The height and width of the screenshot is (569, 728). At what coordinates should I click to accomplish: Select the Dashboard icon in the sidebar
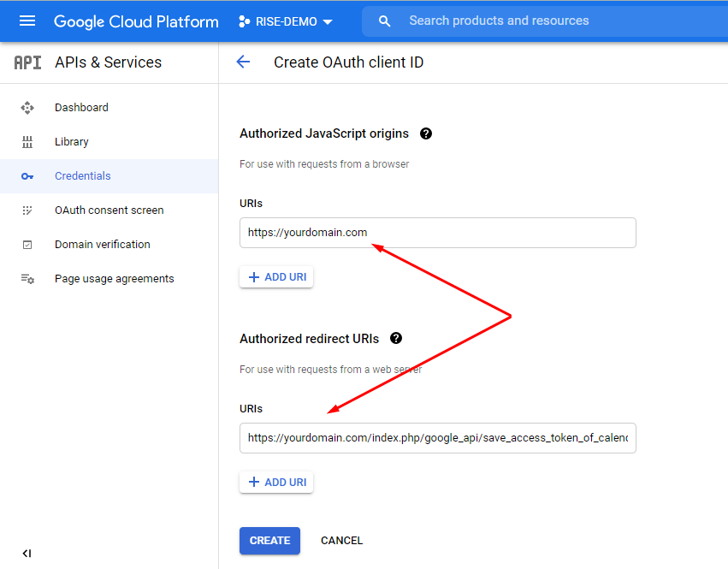[x=27, y=107]
